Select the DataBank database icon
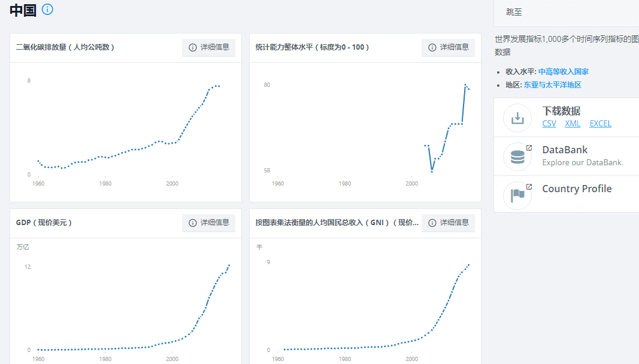 pyautogui.click(x=516, y=156)
